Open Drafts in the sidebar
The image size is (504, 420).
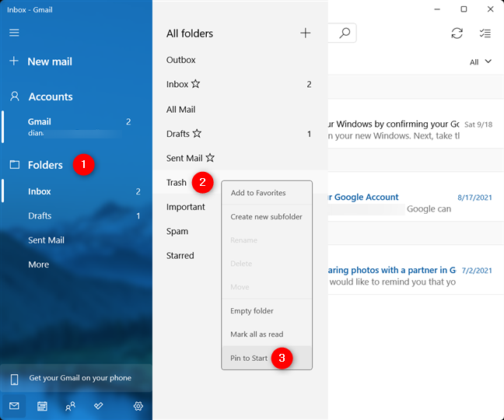coord(76,215)
